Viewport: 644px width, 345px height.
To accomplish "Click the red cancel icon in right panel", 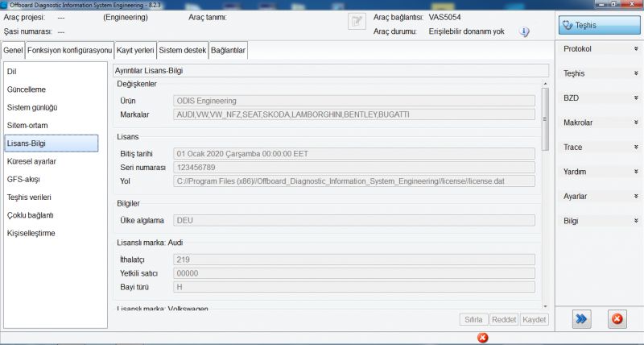I will pos(617,319).
